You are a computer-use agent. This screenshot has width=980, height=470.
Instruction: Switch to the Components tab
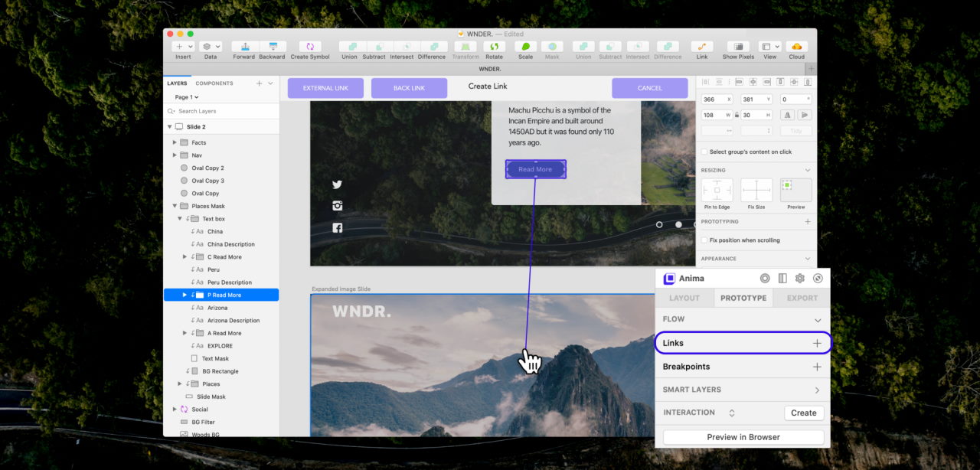click(214, 83)
